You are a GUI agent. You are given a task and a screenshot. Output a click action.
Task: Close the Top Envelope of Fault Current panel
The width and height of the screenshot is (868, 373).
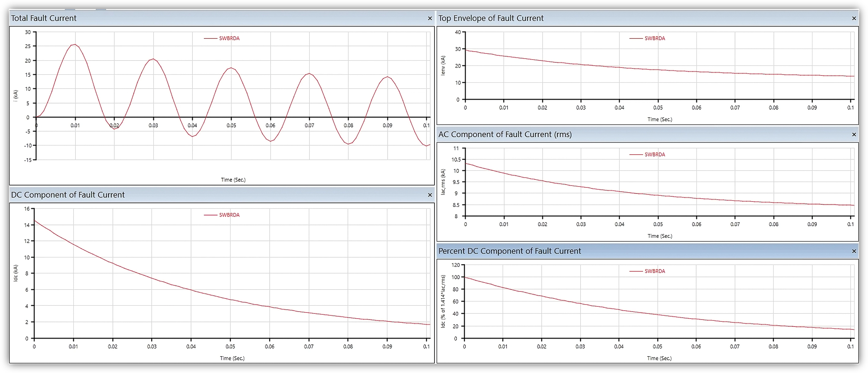tap(854, 18)
